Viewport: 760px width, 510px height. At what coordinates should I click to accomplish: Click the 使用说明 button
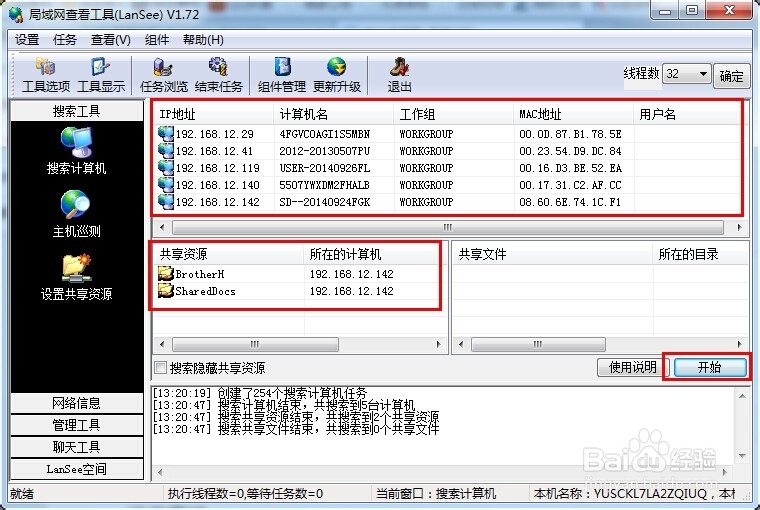[632, 367]
